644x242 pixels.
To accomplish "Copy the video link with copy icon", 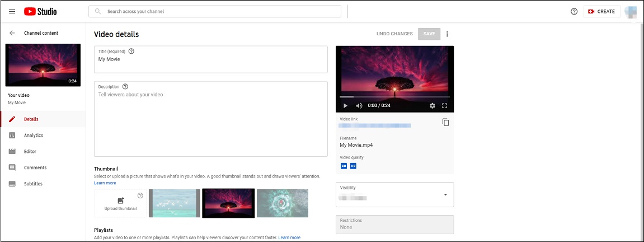I will pos(445,122).
